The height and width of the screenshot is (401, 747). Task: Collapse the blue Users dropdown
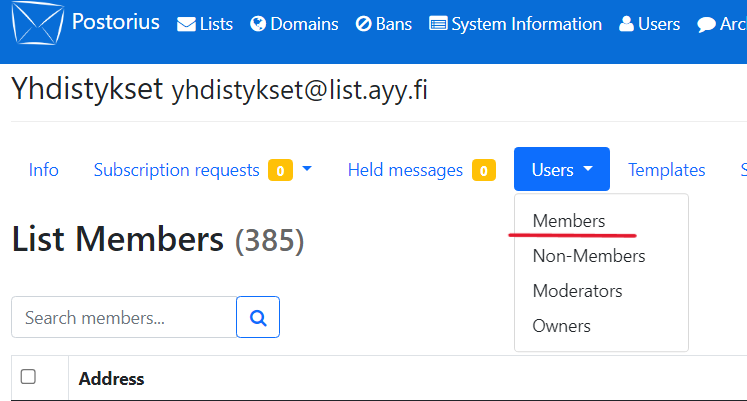pyautogui.click(x=562, y=170)
